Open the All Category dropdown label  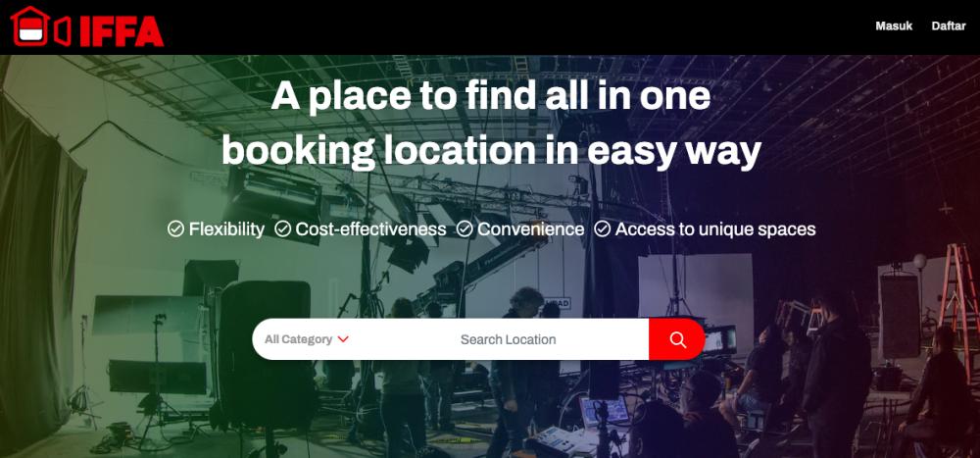point(298,339)
